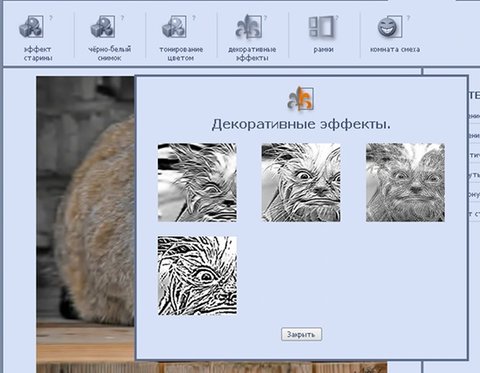Screen dimensions: 480x373
Task: Select the рамки frames icon
Action: click(321, 26)
